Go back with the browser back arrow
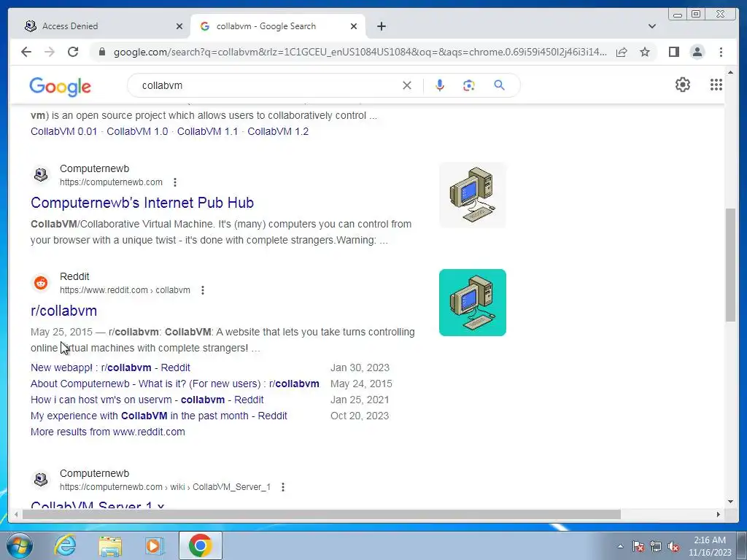The image size is (747, 560). 26,52
